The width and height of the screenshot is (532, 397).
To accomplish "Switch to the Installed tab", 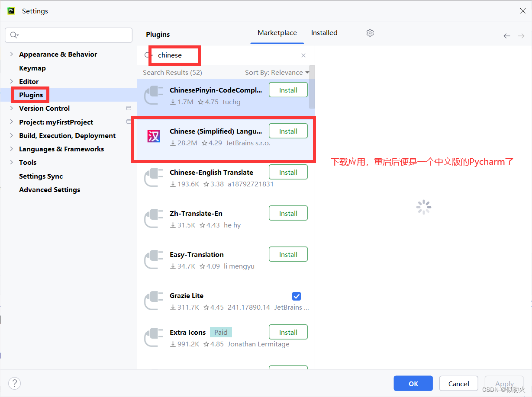I will click(x=324, y=33).
